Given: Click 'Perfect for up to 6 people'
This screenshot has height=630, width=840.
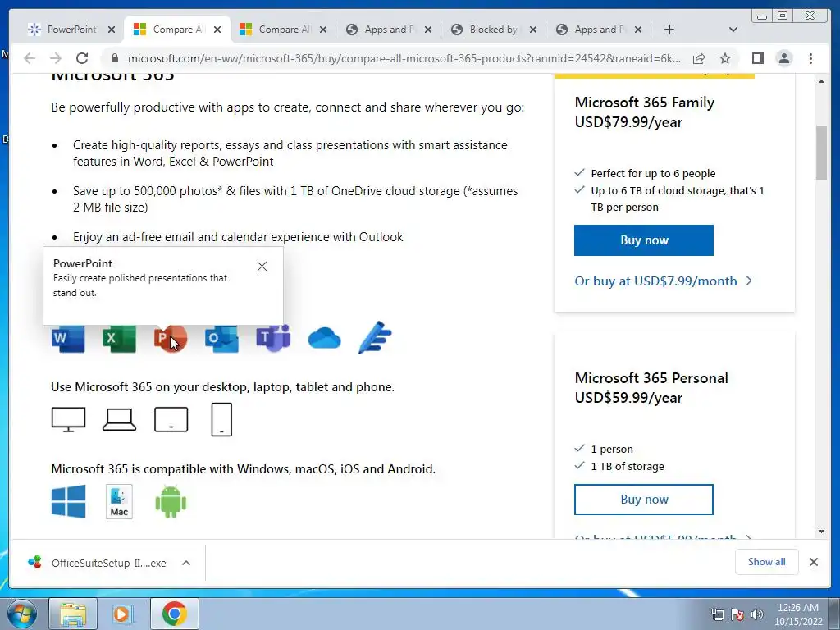Looking at the screenshot, I should pos(653,173).
